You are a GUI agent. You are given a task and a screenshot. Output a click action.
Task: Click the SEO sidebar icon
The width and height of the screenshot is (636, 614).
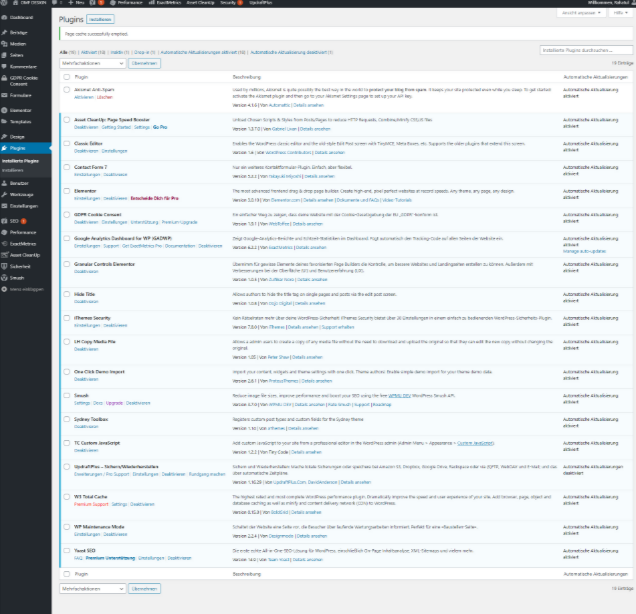coord(4,221)
